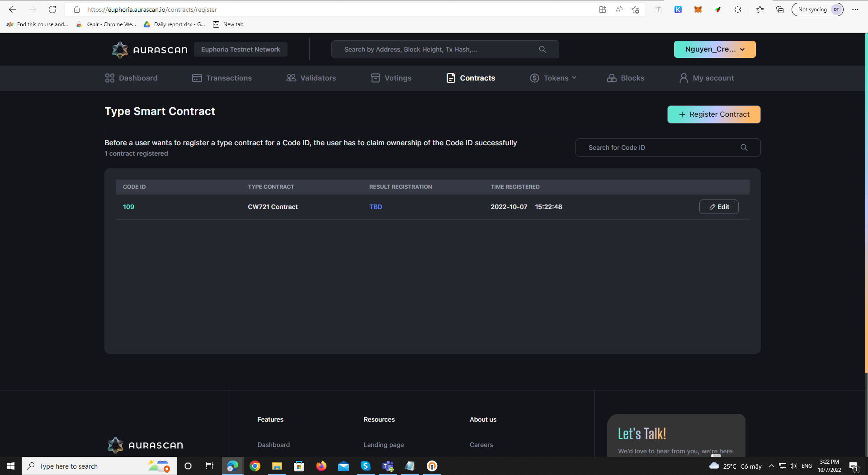Expand the Tokens dropdown chevron
This screenshot has width=868, height=475.
point(574,78)
